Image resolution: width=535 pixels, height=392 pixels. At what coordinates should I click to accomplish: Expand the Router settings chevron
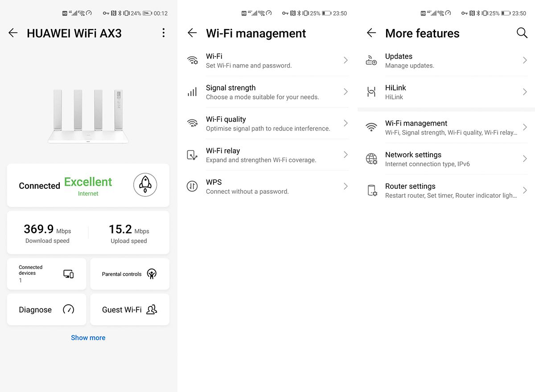coord(525,190)
